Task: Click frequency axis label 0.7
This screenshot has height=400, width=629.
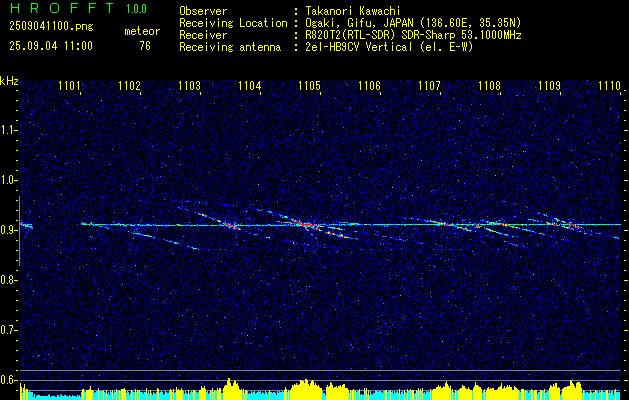Action: 7,330
